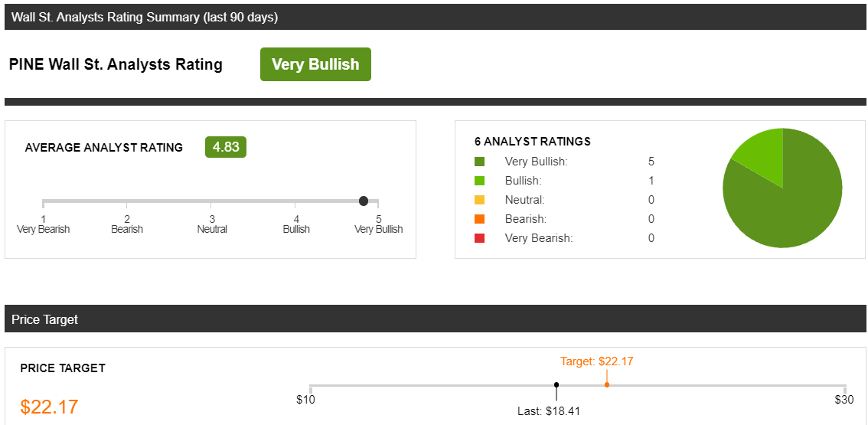Viewport: 868px width, 425px height.
Task: Click the Very Bullish rating badge
Action: 315,64
